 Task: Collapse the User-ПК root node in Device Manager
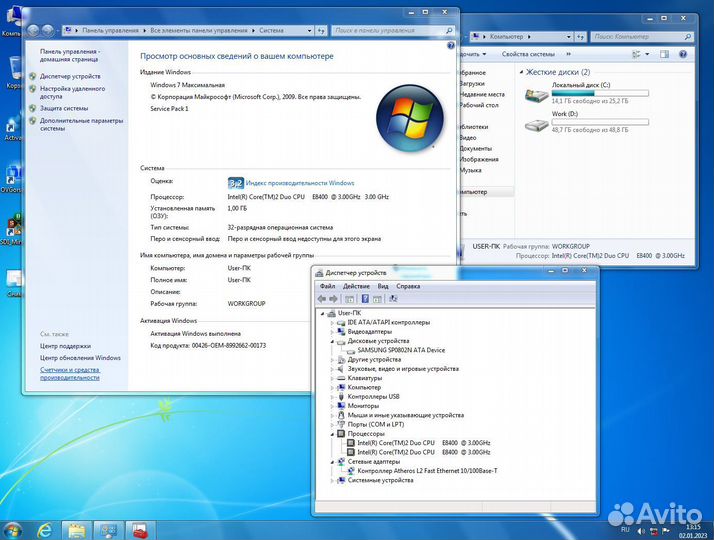pos(322,313)
